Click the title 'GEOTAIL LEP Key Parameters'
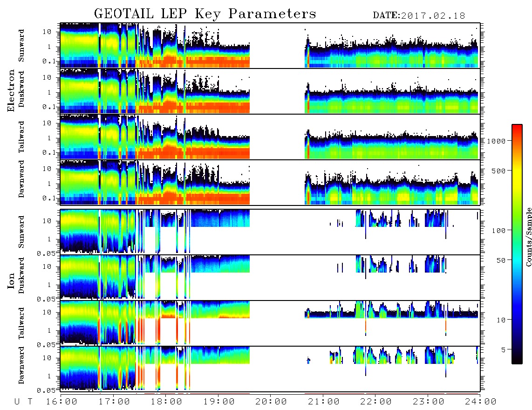532x410 pixels. 205,14
